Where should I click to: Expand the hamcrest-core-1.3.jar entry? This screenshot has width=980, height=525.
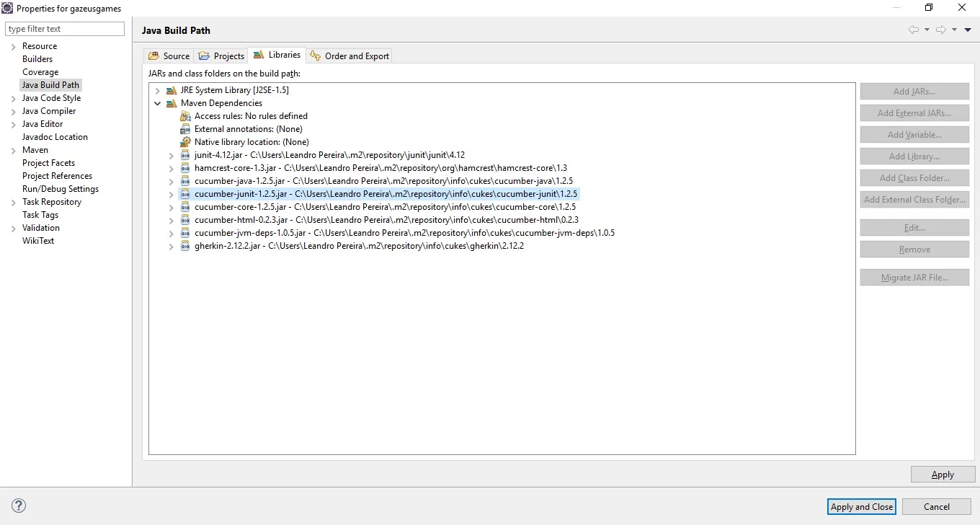[x=171, y=168]
